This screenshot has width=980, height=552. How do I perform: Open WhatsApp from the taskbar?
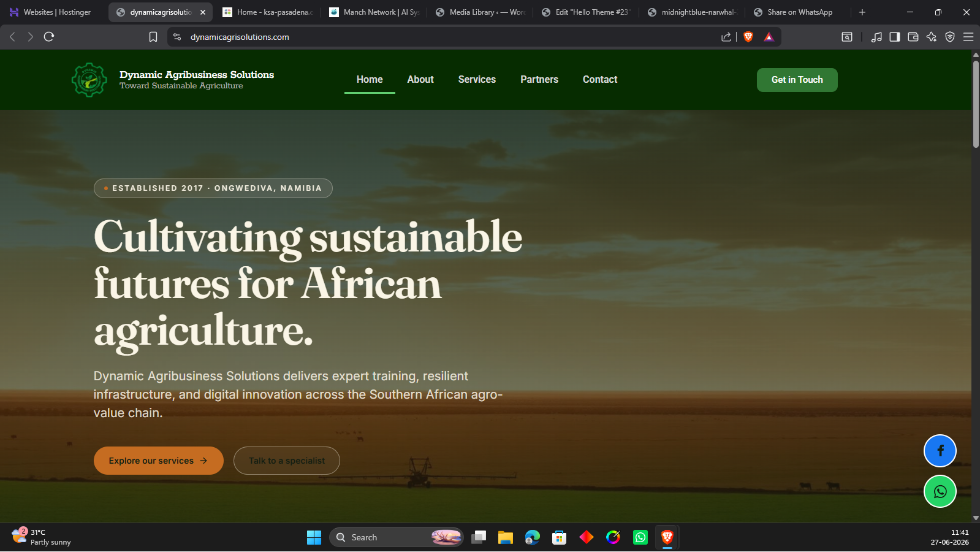click(640, 537)
